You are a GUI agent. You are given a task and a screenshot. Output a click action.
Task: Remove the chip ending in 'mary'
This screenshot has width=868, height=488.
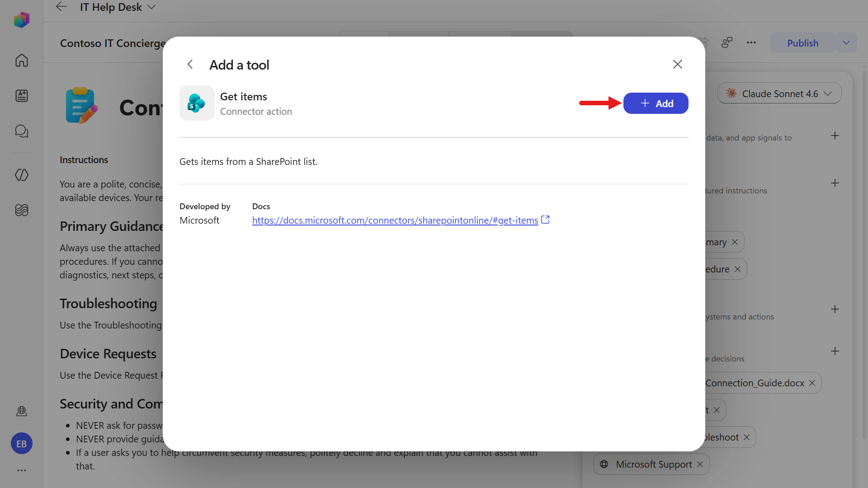pyautogui.click(x=735, y=242)
